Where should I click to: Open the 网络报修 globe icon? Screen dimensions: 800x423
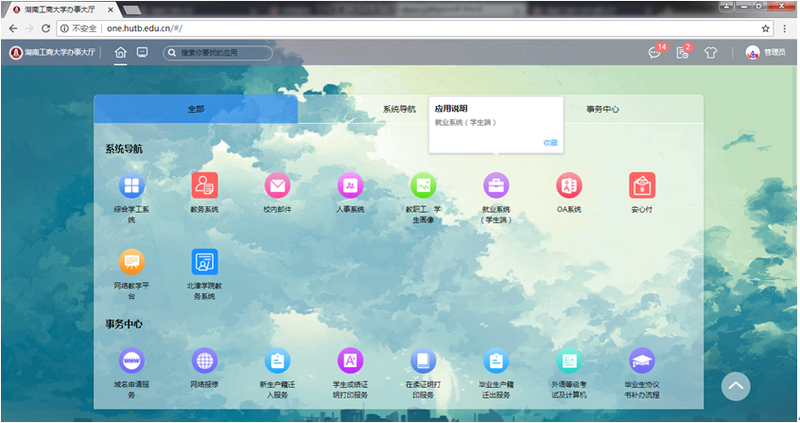[205, 361]
